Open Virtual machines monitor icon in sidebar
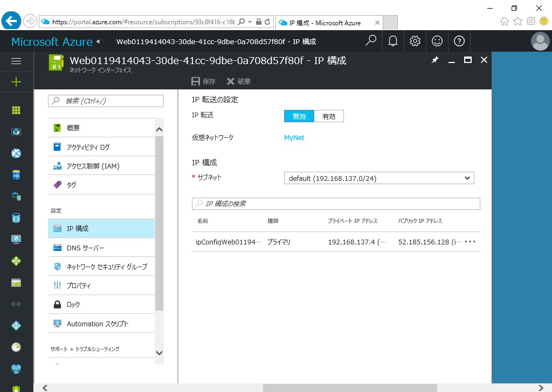This screenshot has height=392, width=552. click(16, 240)
